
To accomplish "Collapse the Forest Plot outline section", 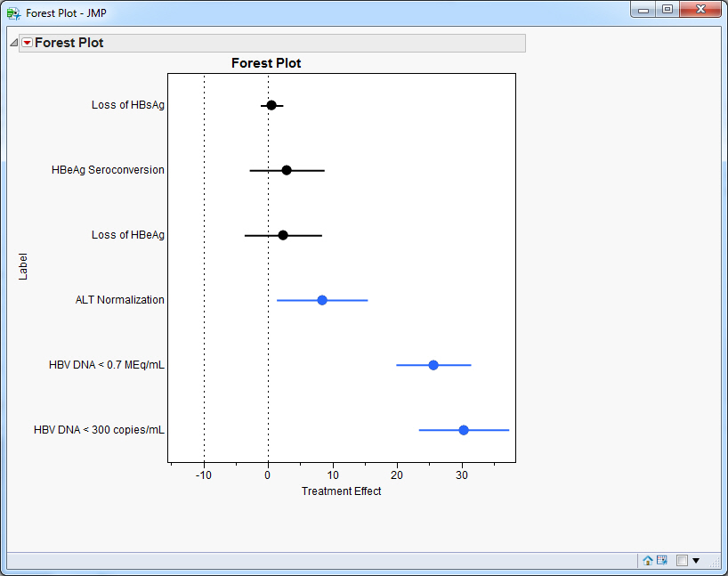I will pos(14,43).
